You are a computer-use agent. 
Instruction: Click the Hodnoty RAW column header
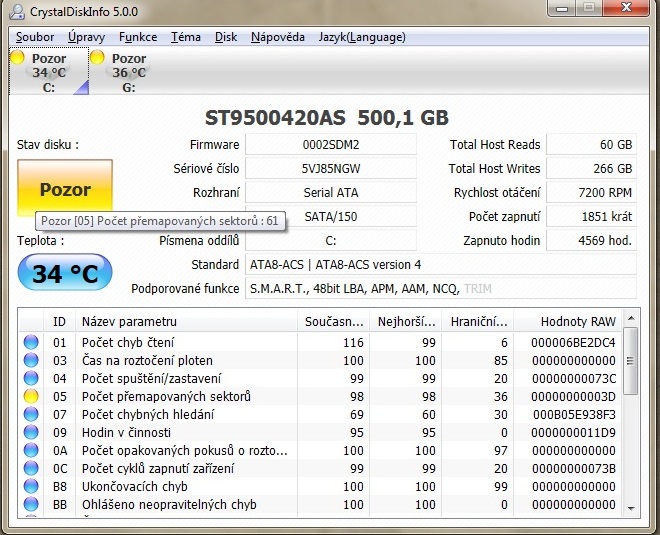(568, 322)
